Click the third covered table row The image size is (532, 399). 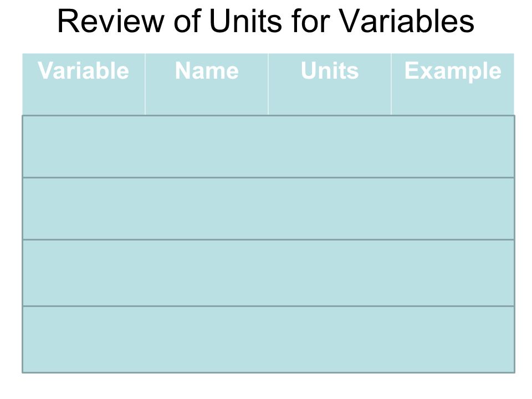click(x=268, y=273)
